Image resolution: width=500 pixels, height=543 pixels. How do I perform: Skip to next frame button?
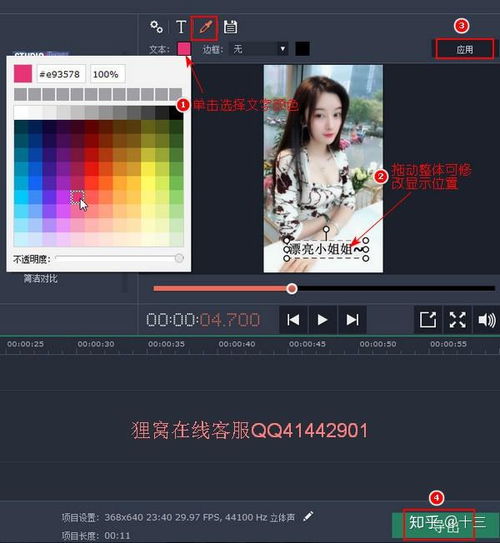click(x=352, y=320)
